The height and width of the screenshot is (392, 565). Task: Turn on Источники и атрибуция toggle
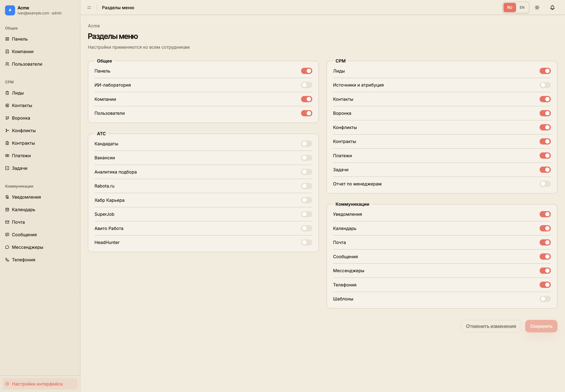coord(545,85)
